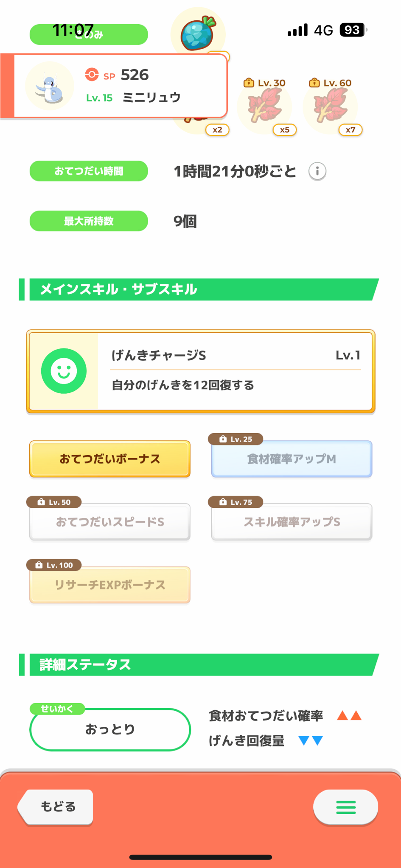Tap the メインスキル・サブスキル section header
401x868 pixels.
click(199, 289)
